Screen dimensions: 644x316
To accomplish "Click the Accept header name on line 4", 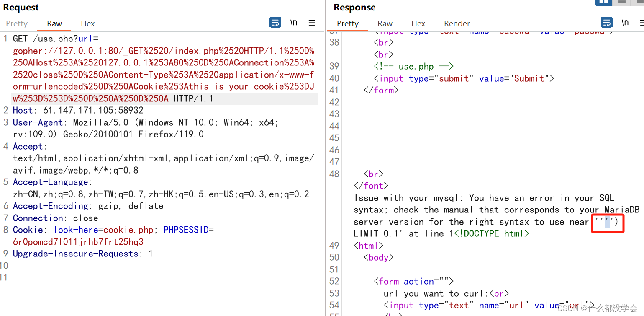I will 28,146.
